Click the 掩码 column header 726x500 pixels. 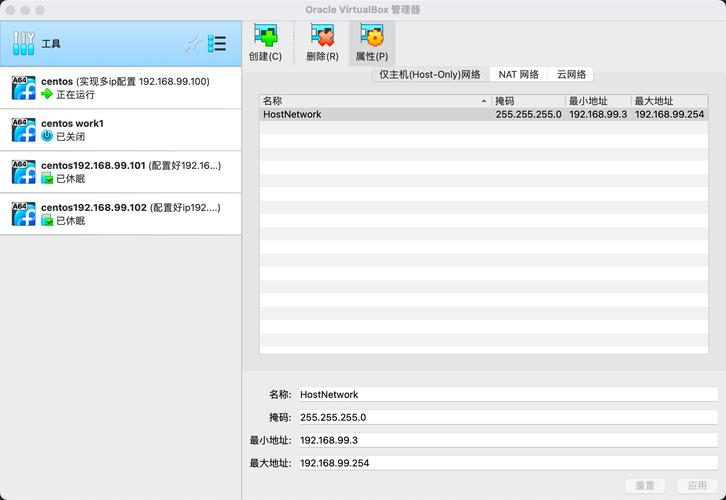(528, 101)
